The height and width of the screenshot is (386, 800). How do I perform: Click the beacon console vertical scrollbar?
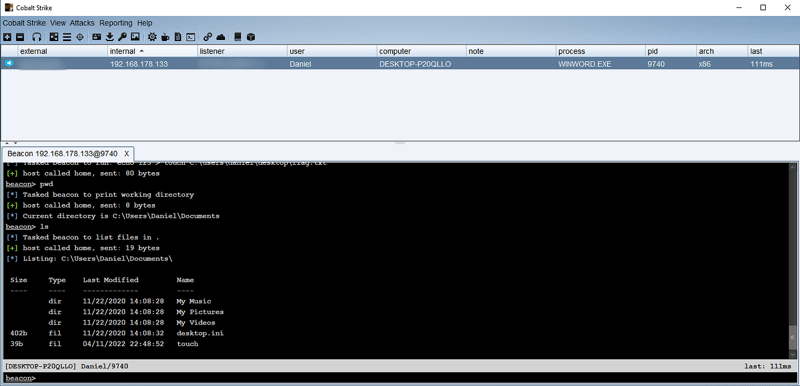click(x=793, y=261)
